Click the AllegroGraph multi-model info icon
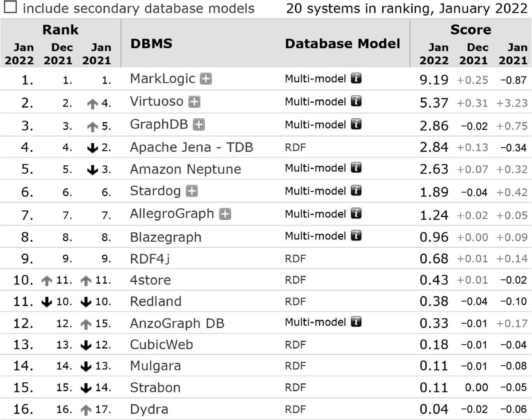The width and height of the screenshot is (532, 420). [356, 214]
